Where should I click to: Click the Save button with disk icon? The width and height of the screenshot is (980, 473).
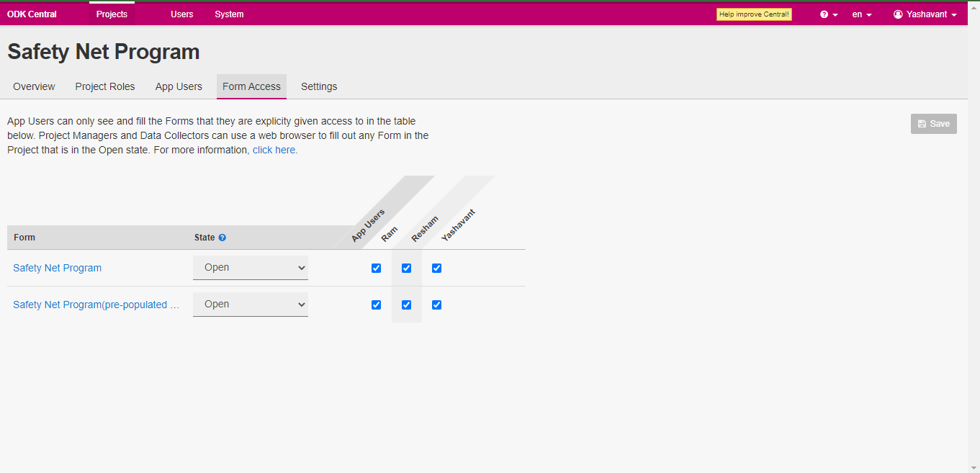click(933, 124)
